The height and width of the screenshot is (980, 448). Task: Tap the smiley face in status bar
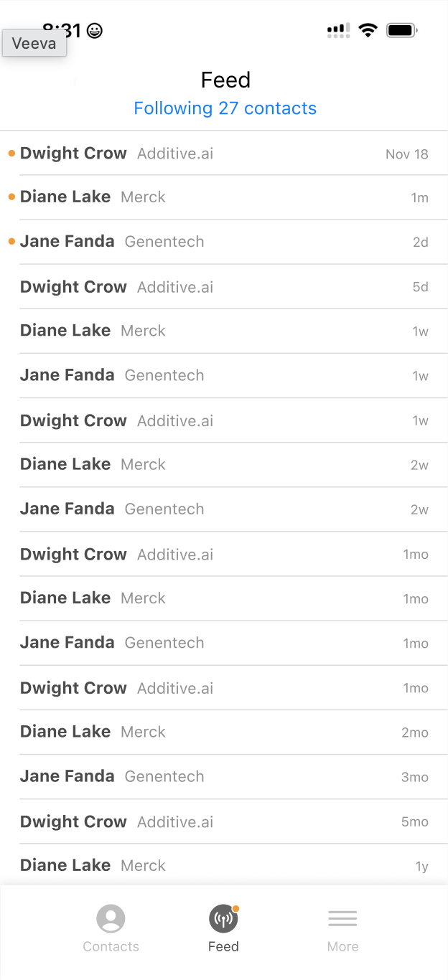[95, 31]
